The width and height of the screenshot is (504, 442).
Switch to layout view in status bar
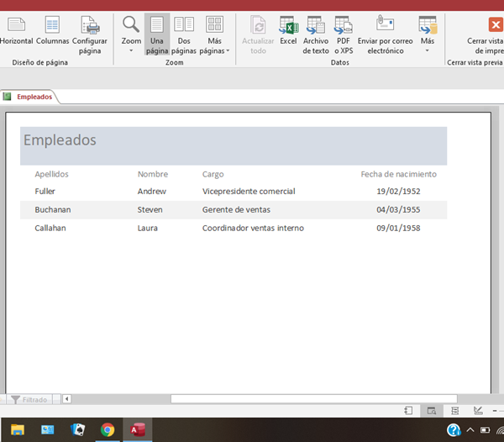(x=454, y=411)
